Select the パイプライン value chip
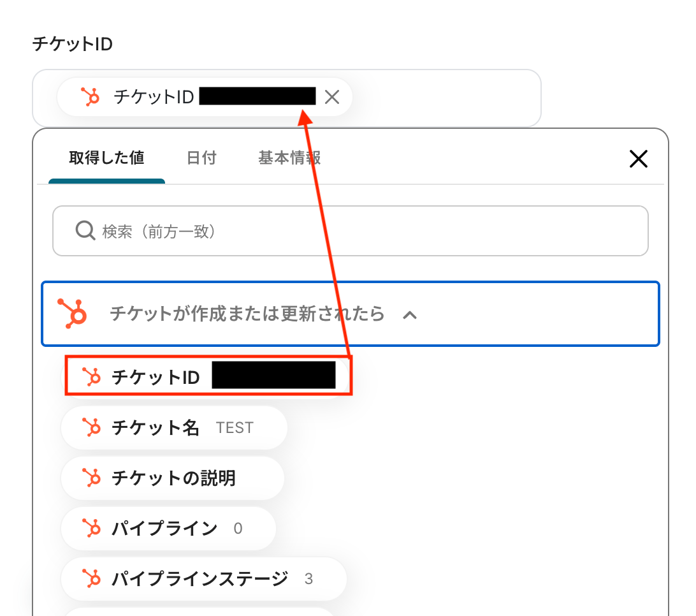The height and width of the screenshot is (616, 696). coord(168,528)
